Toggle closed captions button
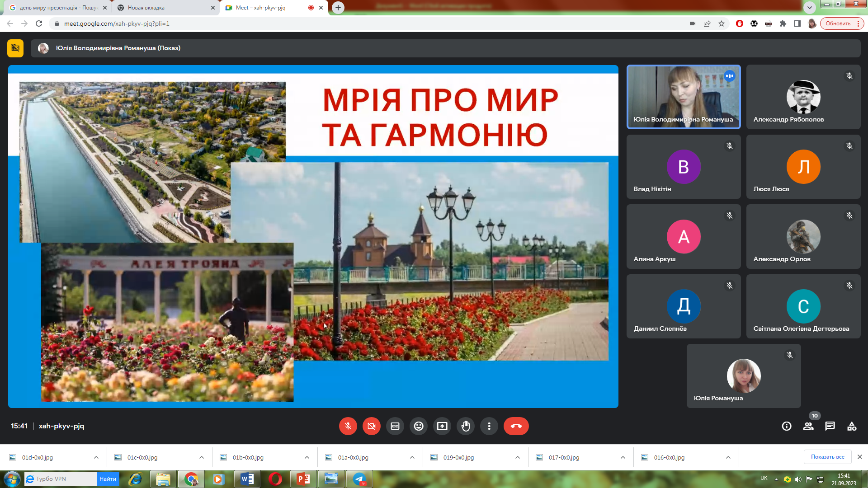 click(x=395, y=426)
